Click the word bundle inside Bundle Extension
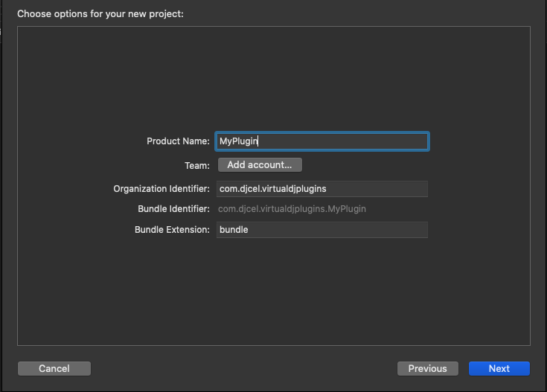Viewport: 547px width, 392px height. [x=234, y=230]
